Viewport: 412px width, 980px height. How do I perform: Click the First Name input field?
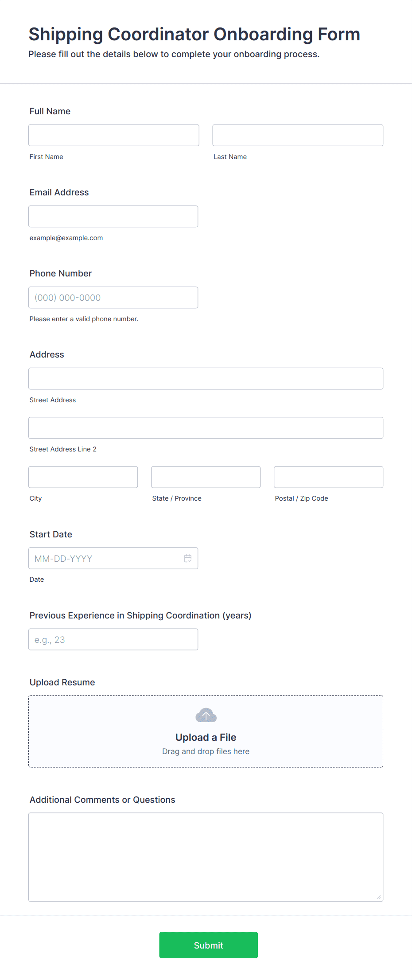[114, 135]
